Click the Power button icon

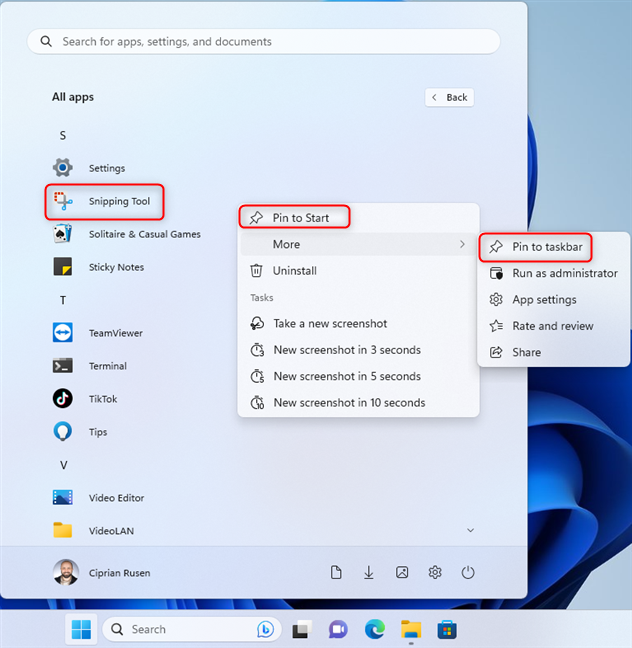pyautogui.click(x=468, y=573)
